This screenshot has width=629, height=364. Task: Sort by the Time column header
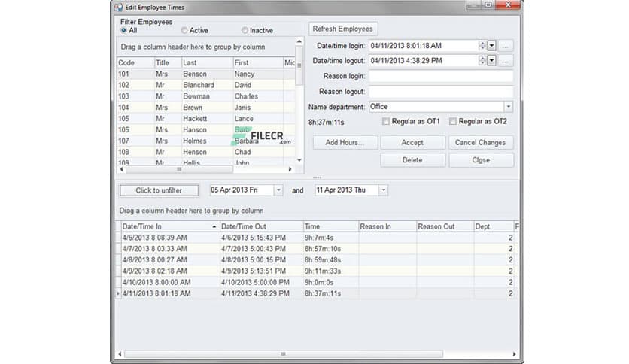pos(331,226)
